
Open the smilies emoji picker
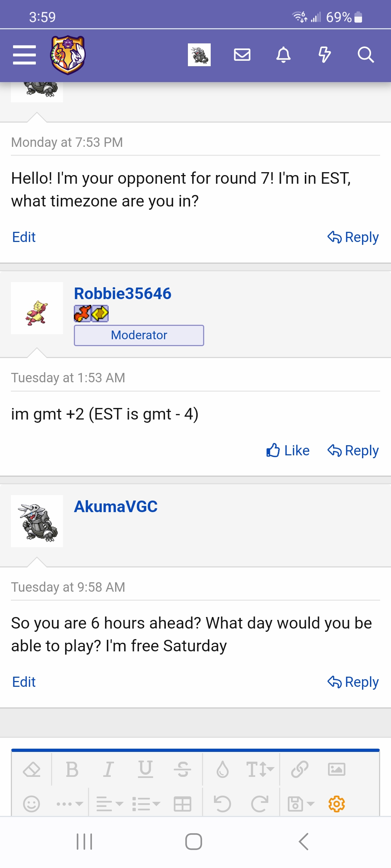click(x=31, y=804)
